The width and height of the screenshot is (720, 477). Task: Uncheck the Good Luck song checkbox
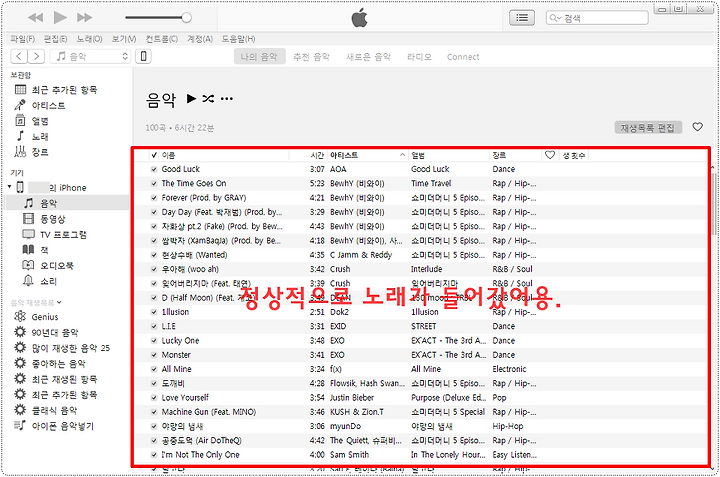[154, 169]
